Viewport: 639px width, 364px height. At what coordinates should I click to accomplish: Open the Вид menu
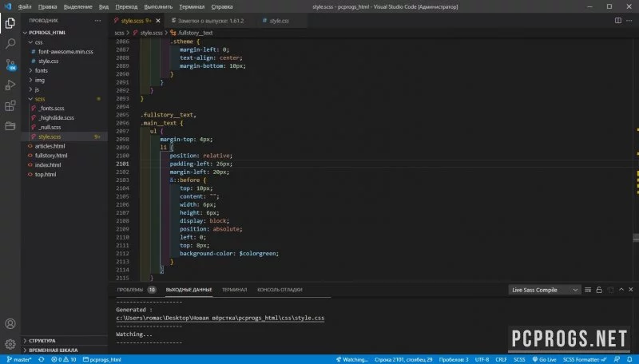104,6
